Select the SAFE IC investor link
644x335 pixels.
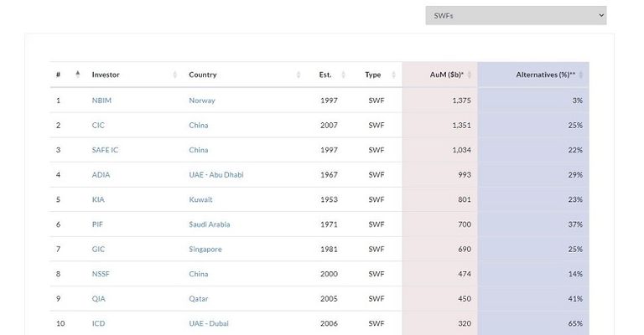point(105,150)
